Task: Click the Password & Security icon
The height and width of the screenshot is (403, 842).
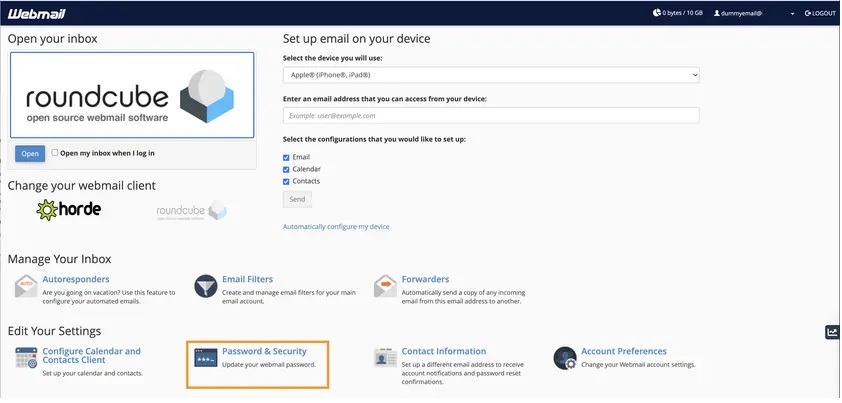Action: (206, 357)
